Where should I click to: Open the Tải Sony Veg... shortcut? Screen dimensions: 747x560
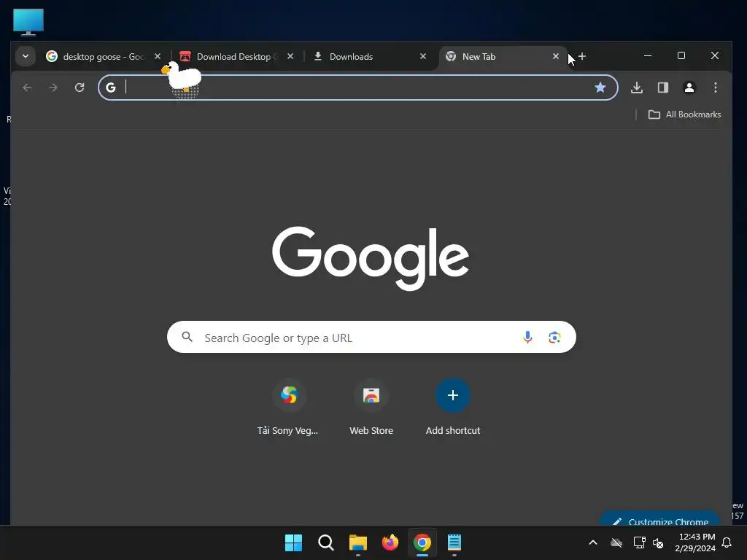coord(288,408)
